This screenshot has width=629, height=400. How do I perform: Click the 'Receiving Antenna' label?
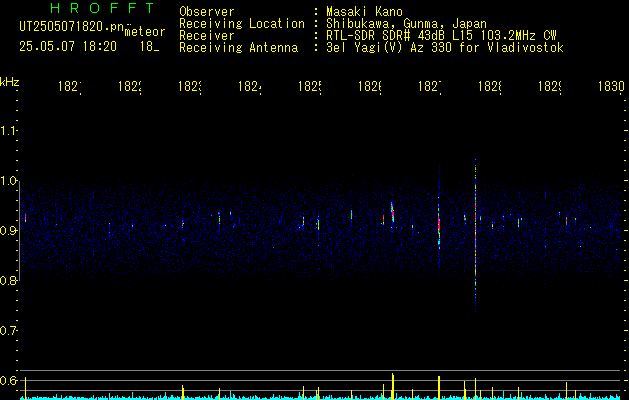pos(238,48)
